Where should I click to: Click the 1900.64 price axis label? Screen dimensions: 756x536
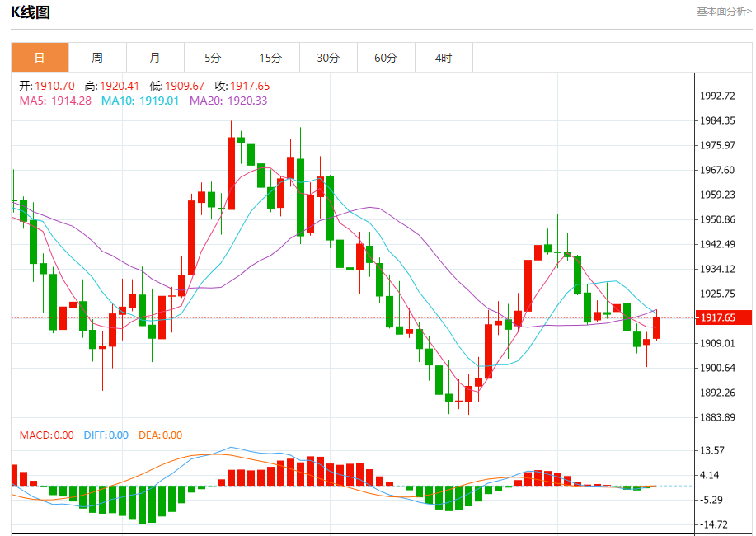pyautogui.click(x=717, y=368)
